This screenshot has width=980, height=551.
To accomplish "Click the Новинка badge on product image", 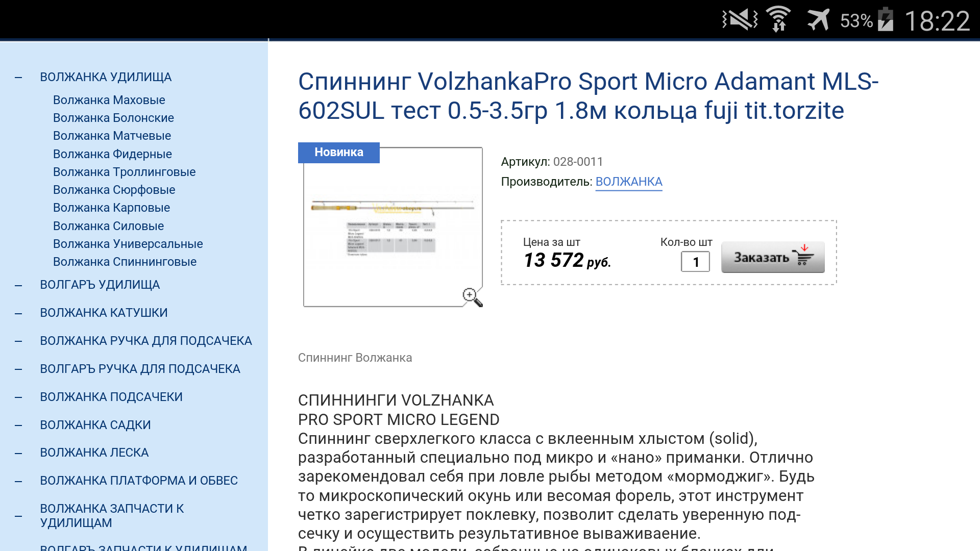I will coord(339,153).
